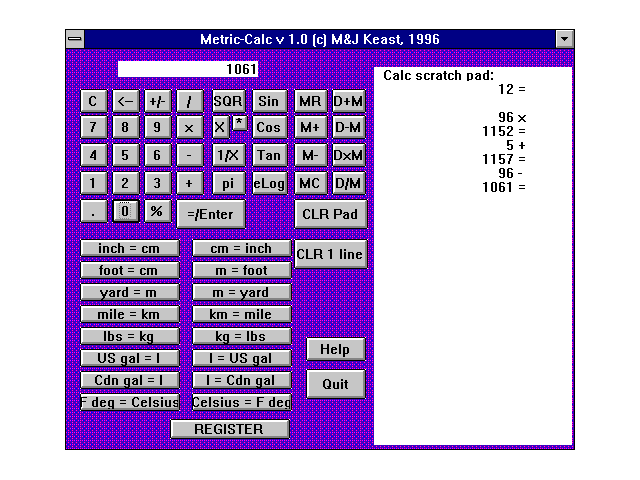Clear the pad with CLR Pad

330,214
